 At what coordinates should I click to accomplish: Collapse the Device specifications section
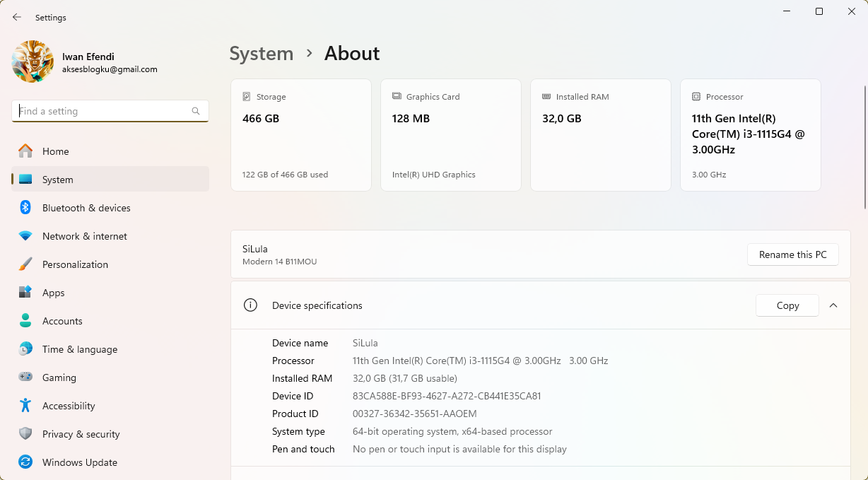coord(833,305)
